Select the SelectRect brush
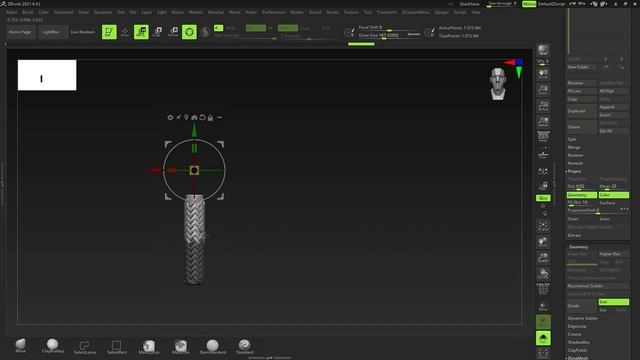This screenshot has height=360, width=640. tap(116, 347)
